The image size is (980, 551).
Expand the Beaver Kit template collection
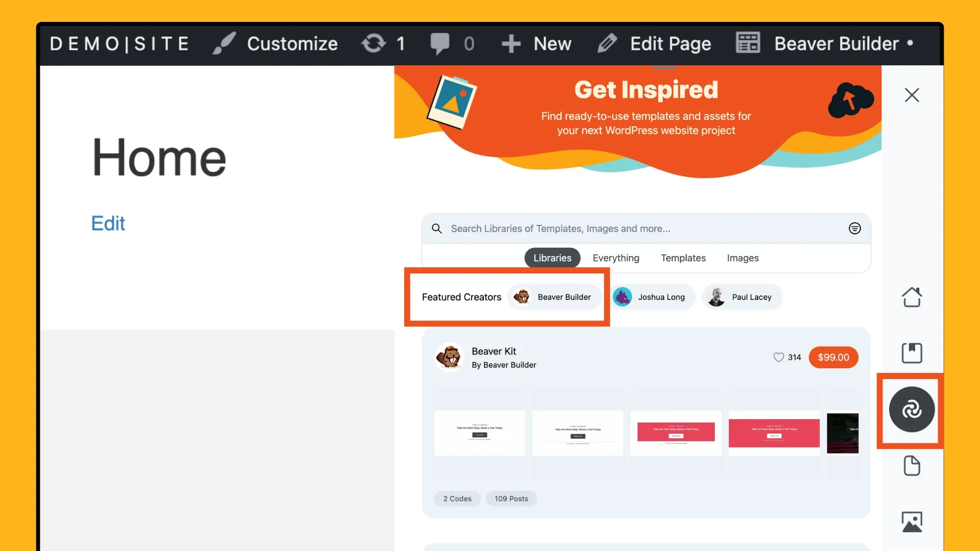(494, 350)
